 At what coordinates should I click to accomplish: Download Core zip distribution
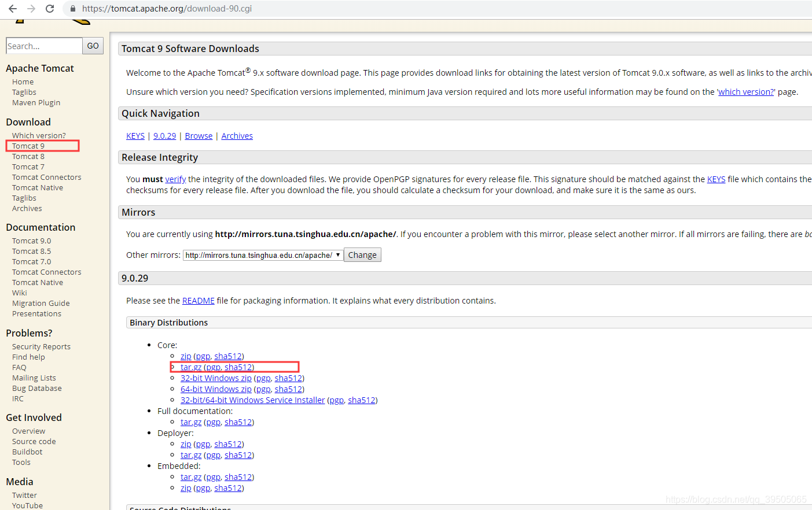186,356
